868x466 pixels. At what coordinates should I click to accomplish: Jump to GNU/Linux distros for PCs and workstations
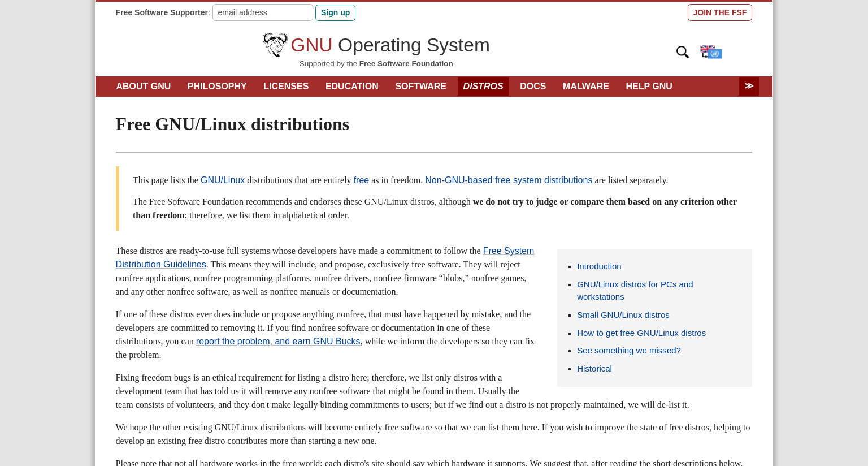[635, 291]
